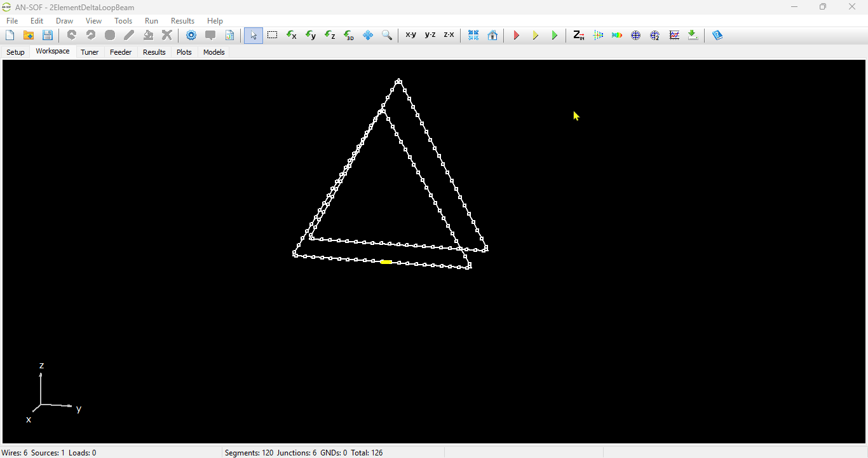Viewport: 868px width, 458px height.
Task: Expand the Results menu
Action: 182,21
